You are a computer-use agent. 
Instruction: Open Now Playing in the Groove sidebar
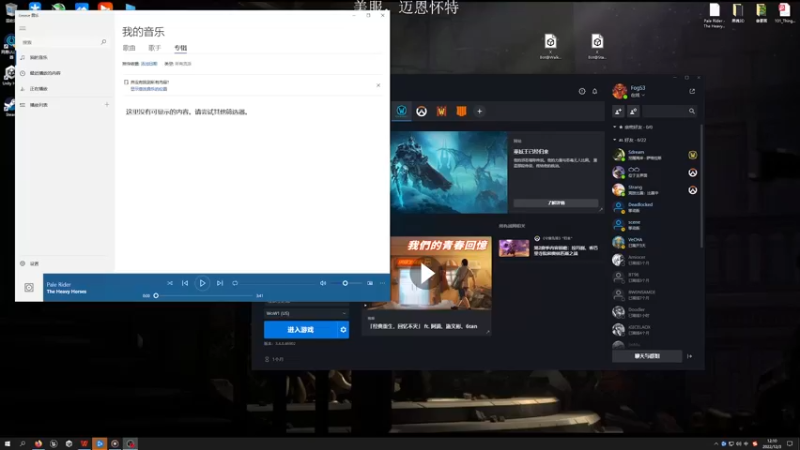click(x=64, y=89)
